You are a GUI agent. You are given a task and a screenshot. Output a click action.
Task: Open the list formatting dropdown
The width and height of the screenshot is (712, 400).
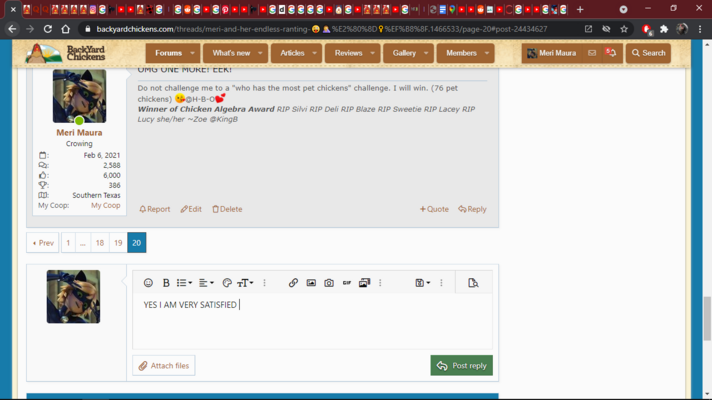[184, 283]
